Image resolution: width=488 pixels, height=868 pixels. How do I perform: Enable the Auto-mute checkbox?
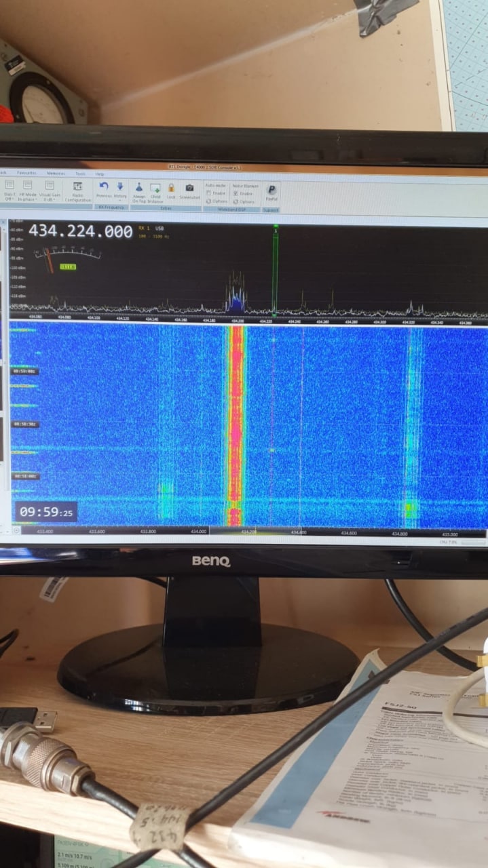coord(209,193)
